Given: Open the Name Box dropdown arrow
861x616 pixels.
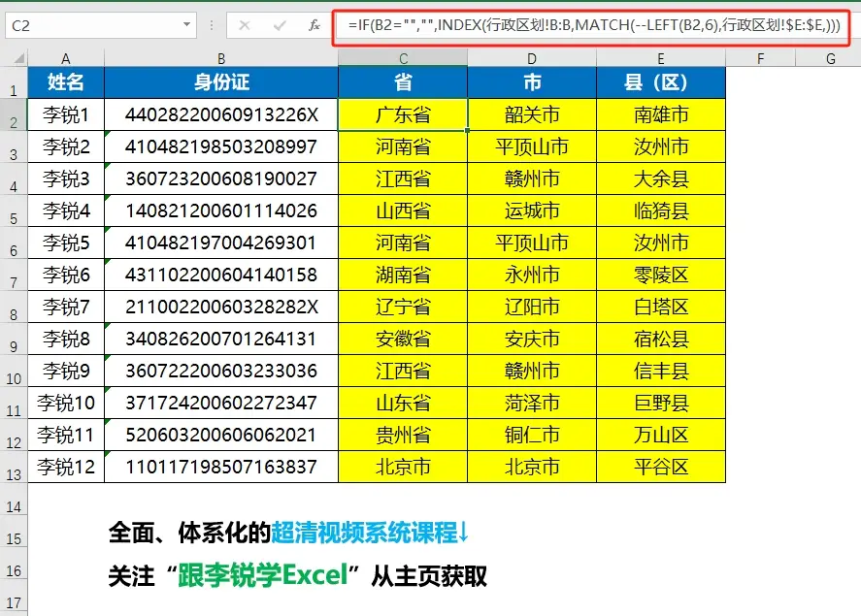Looking at the screenshot, I should 186,24.
